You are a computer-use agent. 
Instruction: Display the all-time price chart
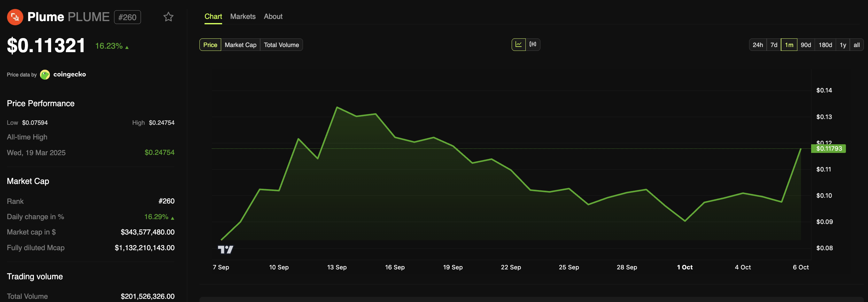click(856, 44)
